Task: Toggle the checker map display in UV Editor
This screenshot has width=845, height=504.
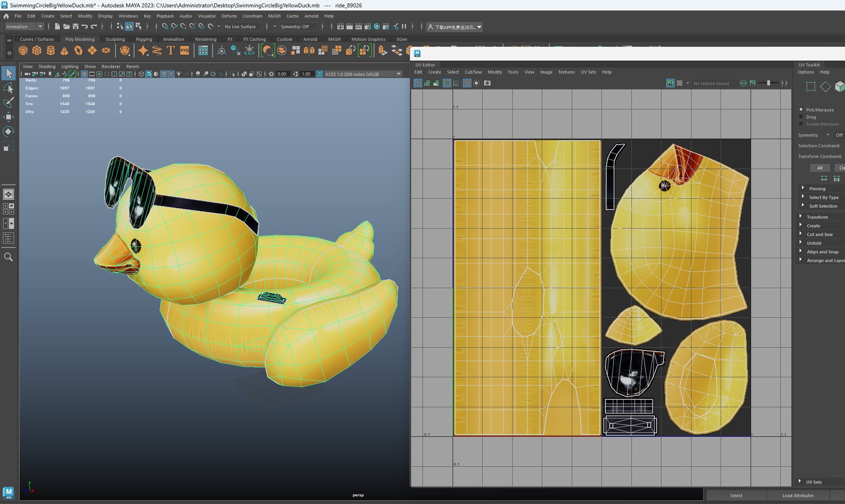Action: [x=680, y=83]
